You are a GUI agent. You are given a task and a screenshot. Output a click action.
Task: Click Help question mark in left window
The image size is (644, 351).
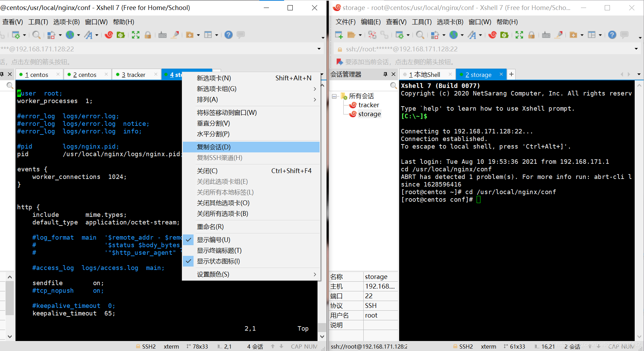[x=228, y=35]
